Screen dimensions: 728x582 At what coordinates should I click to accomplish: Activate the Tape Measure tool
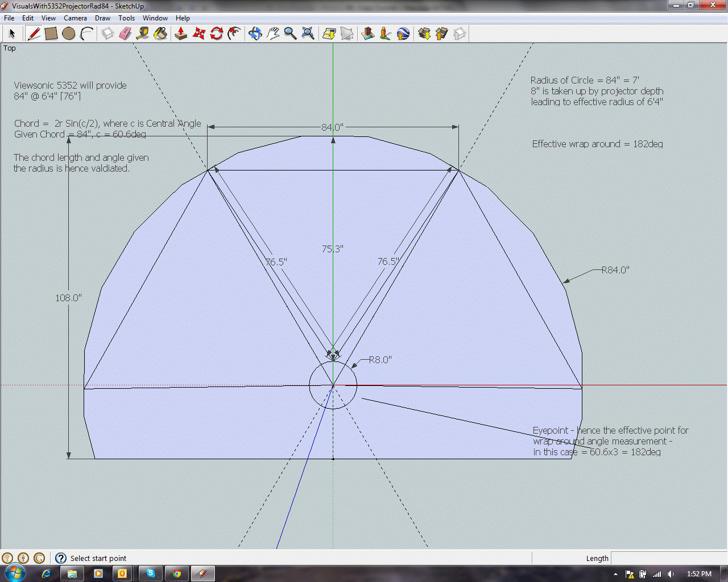coord(143,34)
